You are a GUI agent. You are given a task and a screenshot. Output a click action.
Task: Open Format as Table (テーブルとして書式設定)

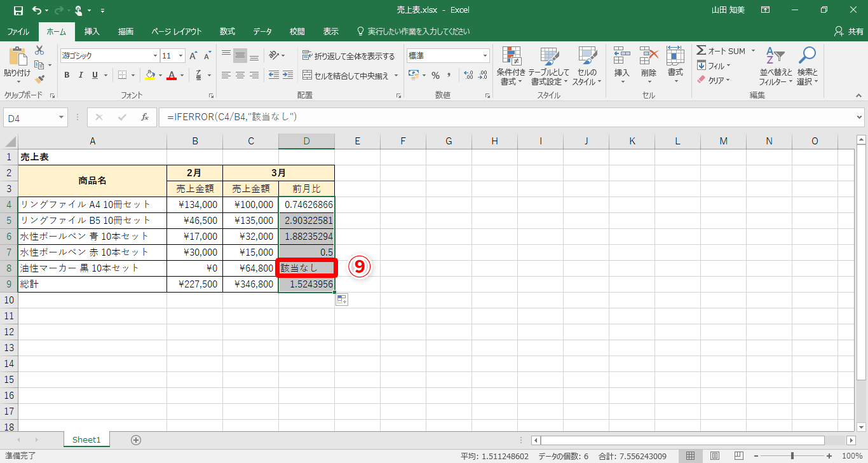point(548,66)
